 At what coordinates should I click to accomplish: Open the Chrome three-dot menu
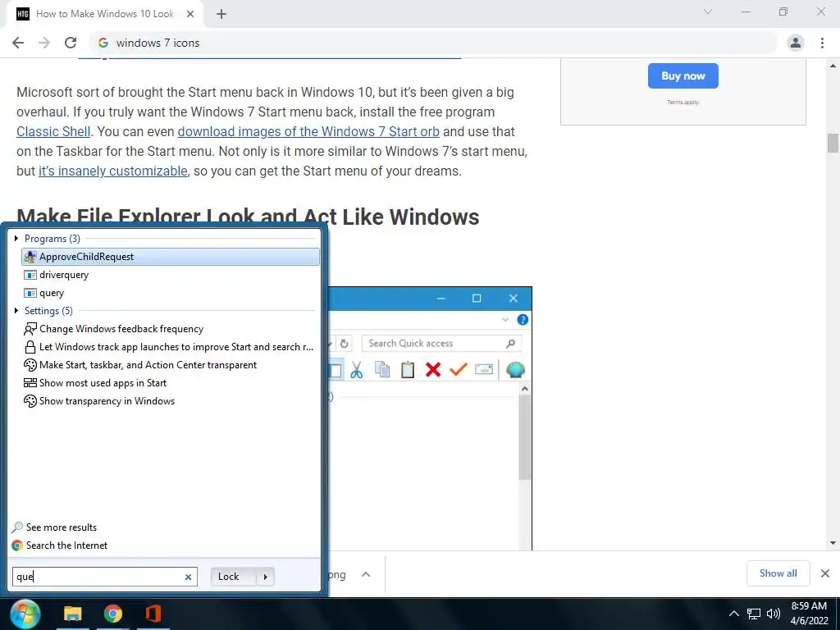(x=822, y=43)
